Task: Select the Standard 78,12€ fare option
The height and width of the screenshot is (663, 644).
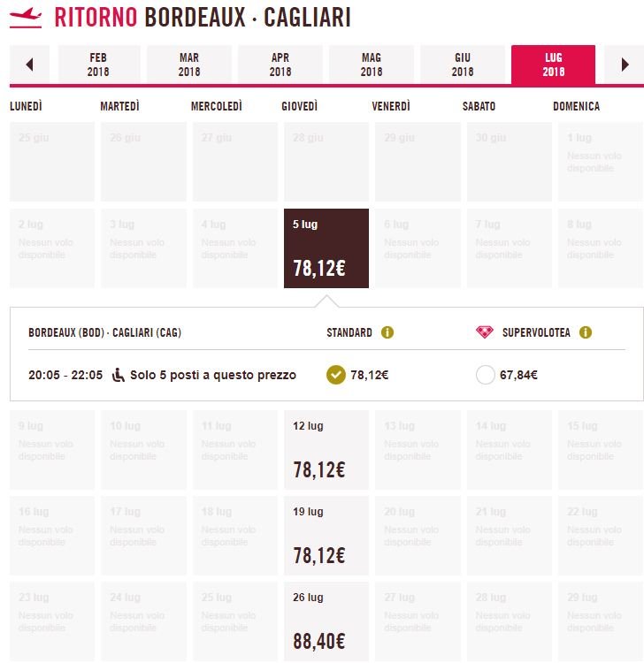Action: click(336, 375)
